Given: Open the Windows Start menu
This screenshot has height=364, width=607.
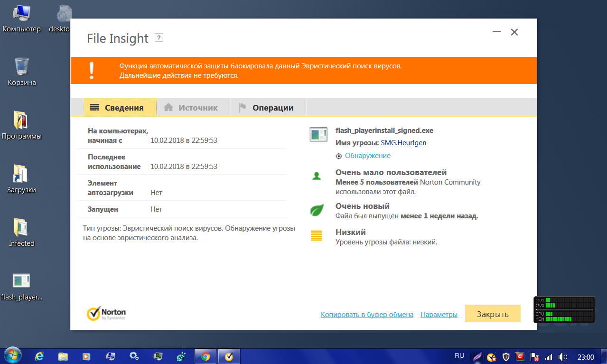Looking at the screenshot, I should (12, 355).
